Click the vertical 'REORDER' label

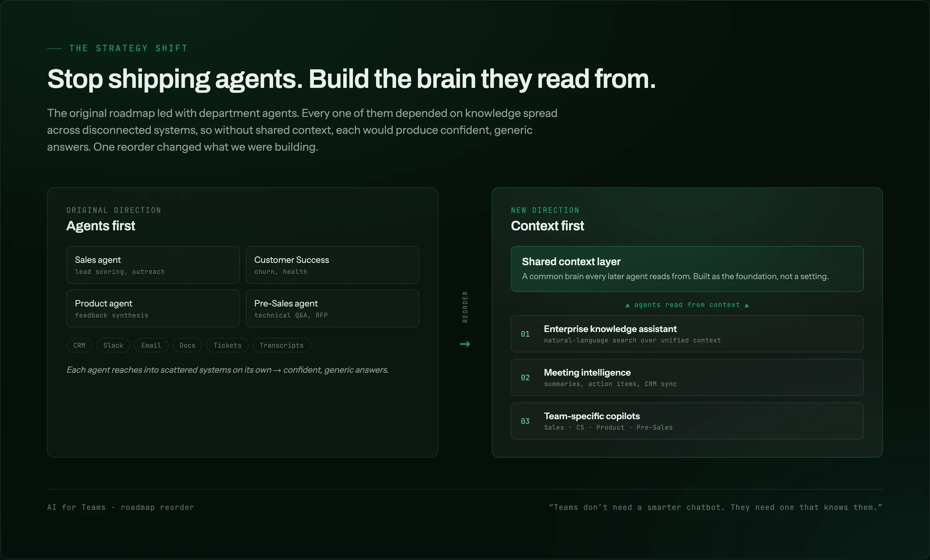click(465, 307)
